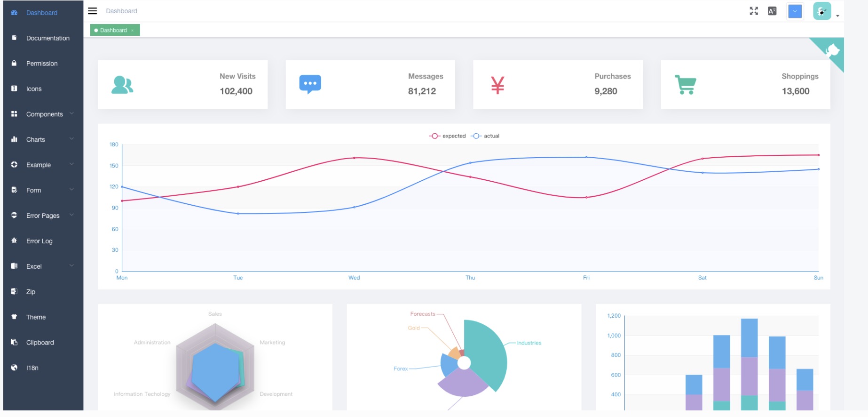Close the Dashboard tag with its x
This screenshot has height=417, width=868.
click(133, 31)
